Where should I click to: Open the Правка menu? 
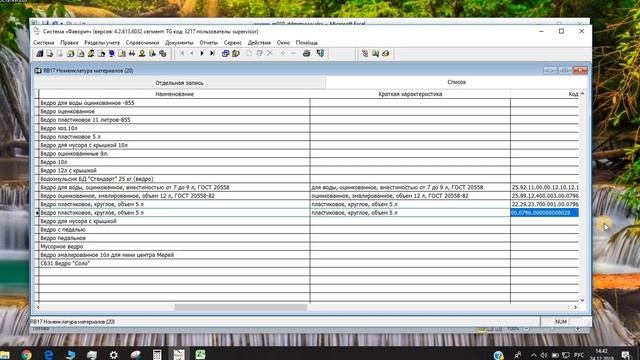[69, 42]
